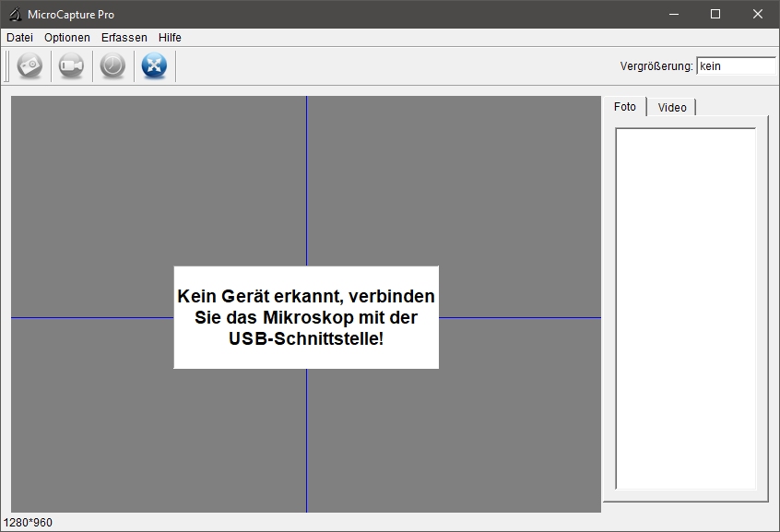The width and height of the screenshot is (780, 532).
Task: Open timed capture clock icon
Action: coord(112,65)
